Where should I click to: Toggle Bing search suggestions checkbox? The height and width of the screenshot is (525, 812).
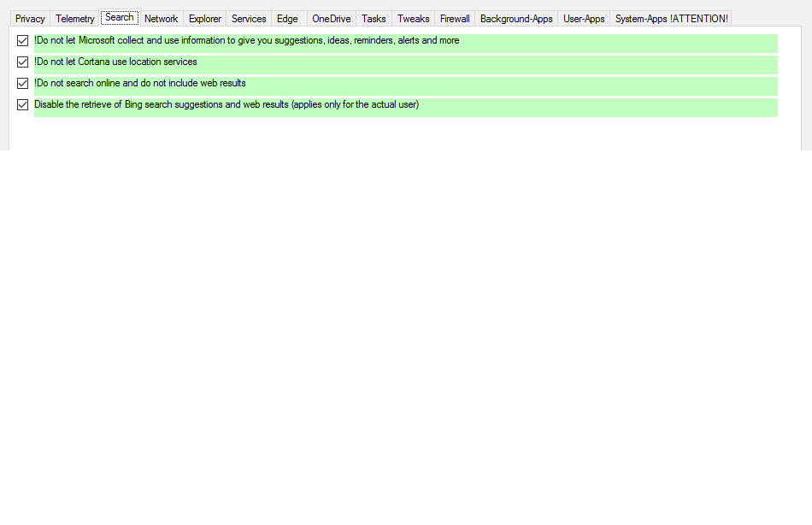click(x=22, y=104)
